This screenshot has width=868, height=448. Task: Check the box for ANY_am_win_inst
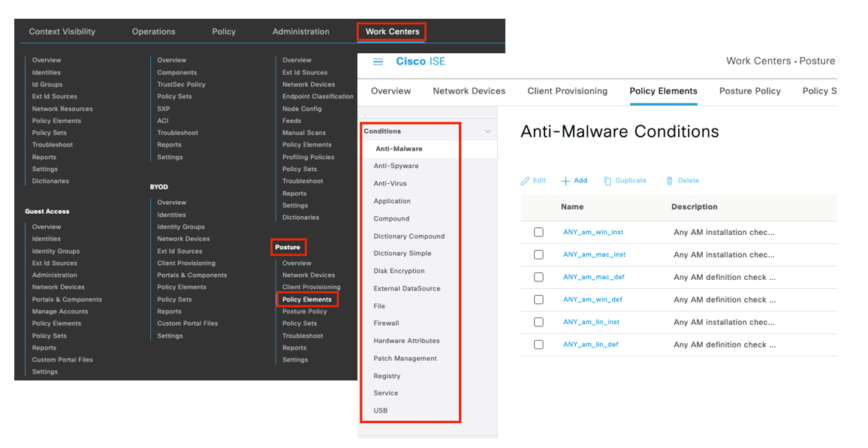point(538,233)
